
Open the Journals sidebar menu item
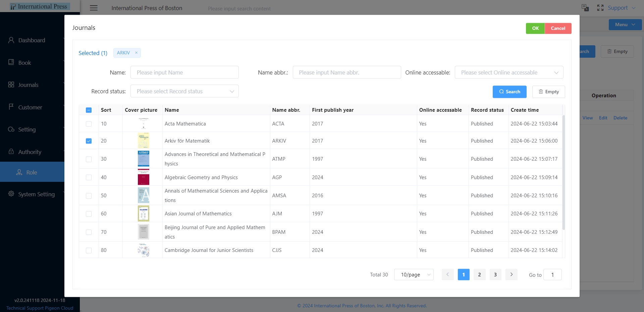(x=32, y=85)
